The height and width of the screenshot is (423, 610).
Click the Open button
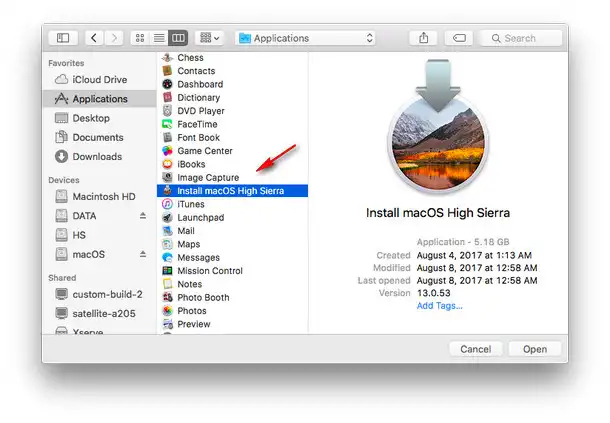click(x=535, y=349)
